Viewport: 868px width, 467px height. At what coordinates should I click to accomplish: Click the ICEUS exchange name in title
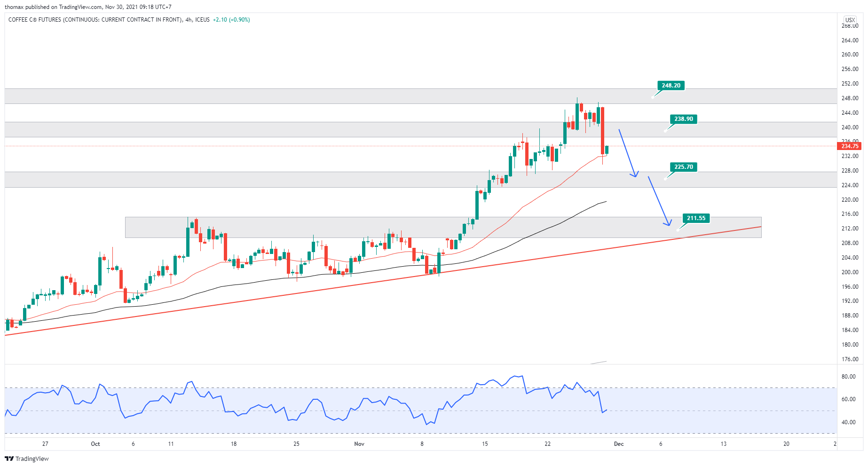tap(203, 20)
